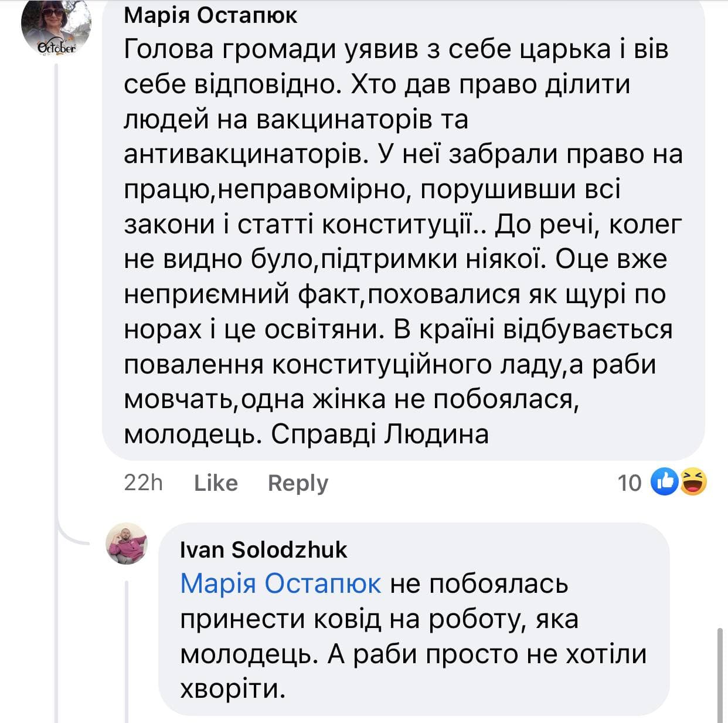Reply to Марія Остапюк's comment
Viewport: 728px width, 723px height.
tap(298, 483)
